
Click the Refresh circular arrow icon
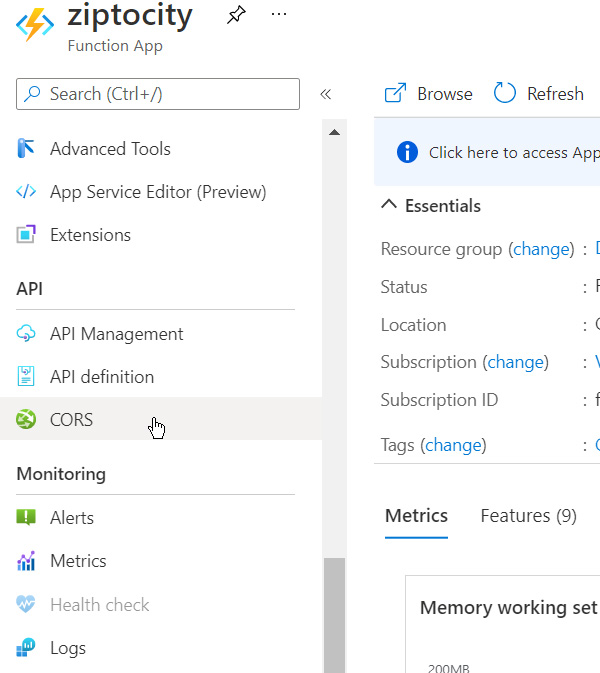(x=504, y=93)
